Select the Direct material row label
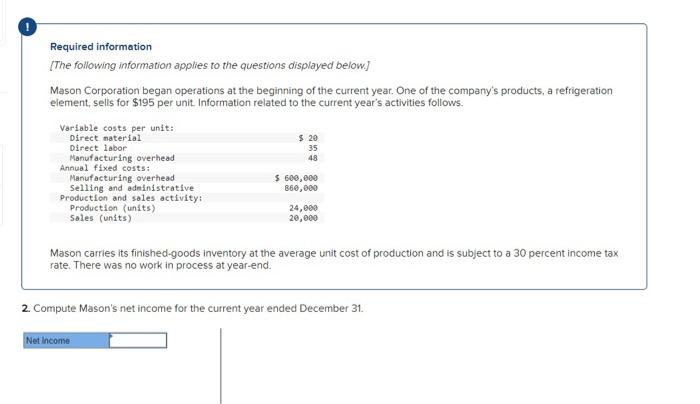 [105, 138]
